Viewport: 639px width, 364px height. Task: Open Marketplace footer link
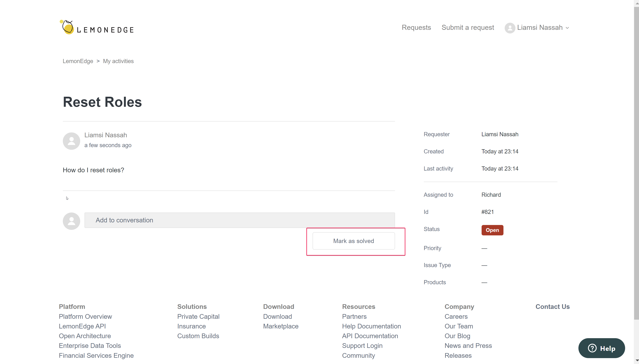pyautogui.click(x=281, y=326)
